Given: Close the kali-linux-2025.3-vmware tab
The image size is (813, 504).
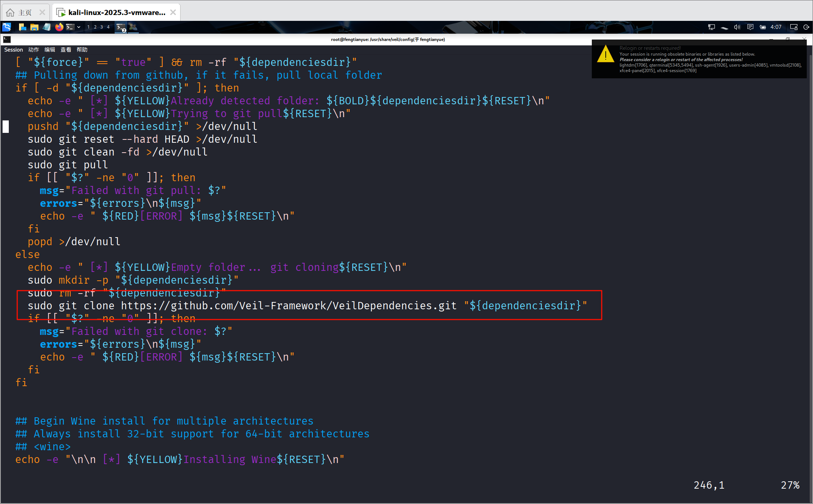Looking at the screenshot, I should [x=173, y=12].
